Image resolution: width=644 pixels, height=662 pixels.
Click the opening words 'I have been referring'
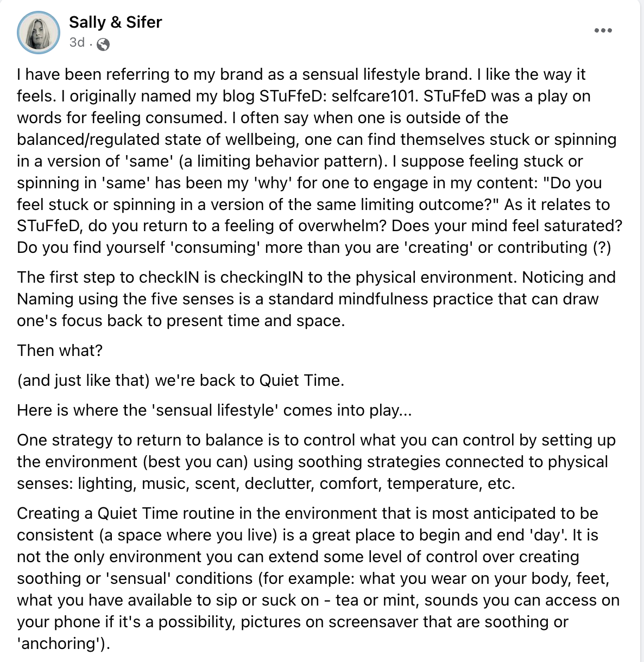98,74
